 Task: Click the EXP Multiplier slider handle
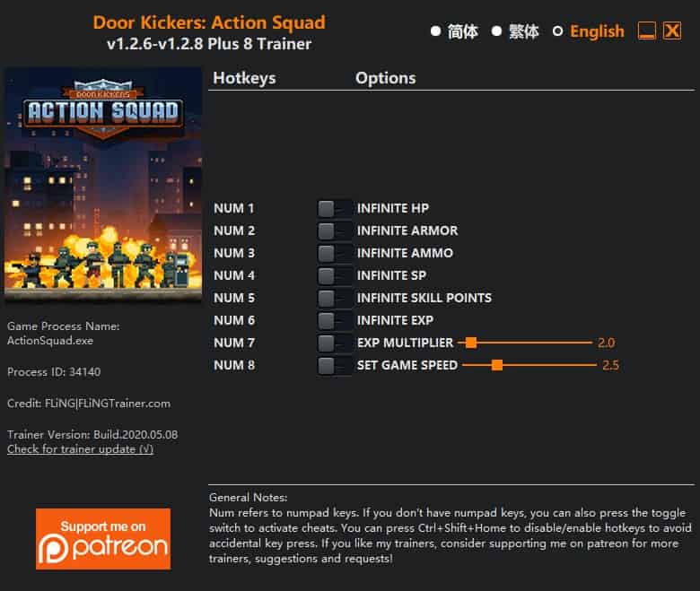471,343
